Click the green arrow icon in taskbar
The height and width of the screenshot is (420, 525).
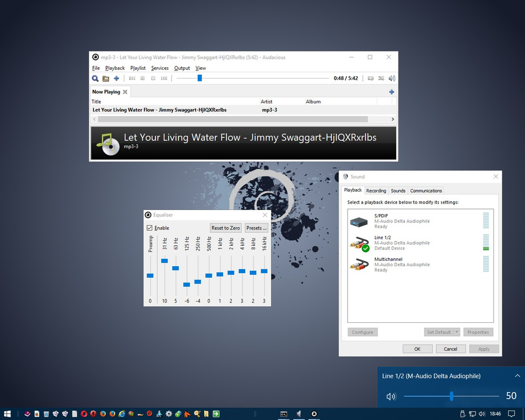(216, 414)
